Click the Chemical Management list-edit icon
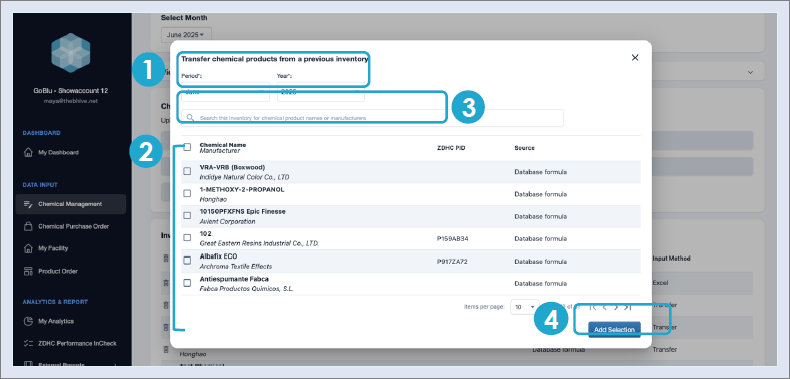 28,204
